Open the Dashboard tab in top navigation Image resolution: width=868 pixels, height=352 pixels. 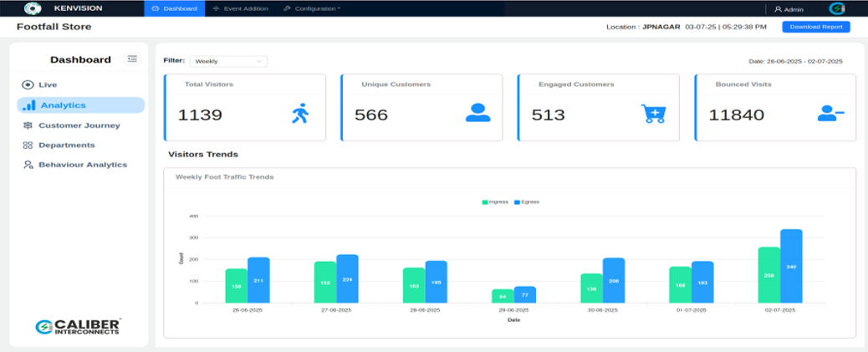tap(176, 8)
